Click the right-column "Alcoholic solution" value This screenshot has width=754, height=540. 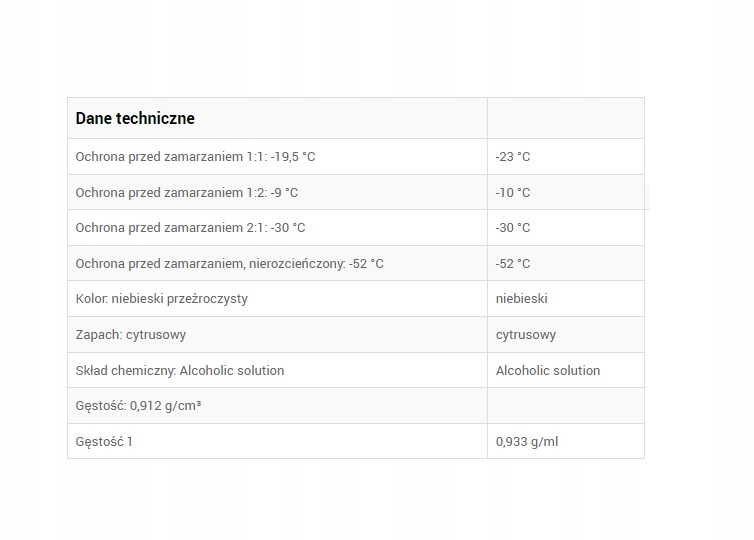[548, 370]
